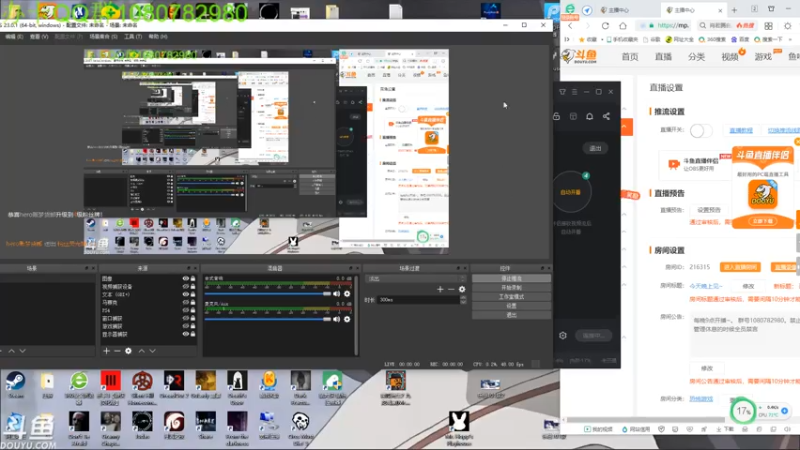Open the skin icon in companion title bar

[562, 92]
